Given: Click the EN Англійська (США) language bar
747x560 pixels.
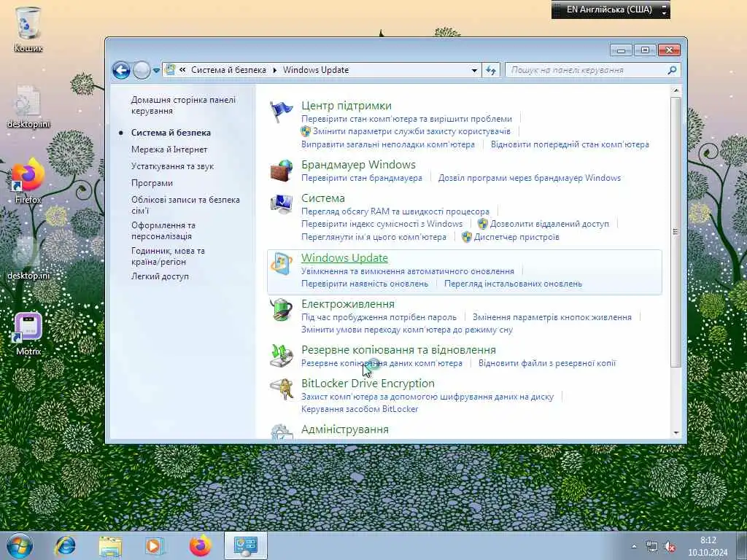Looking at the screenshot, I should [611, 9].
